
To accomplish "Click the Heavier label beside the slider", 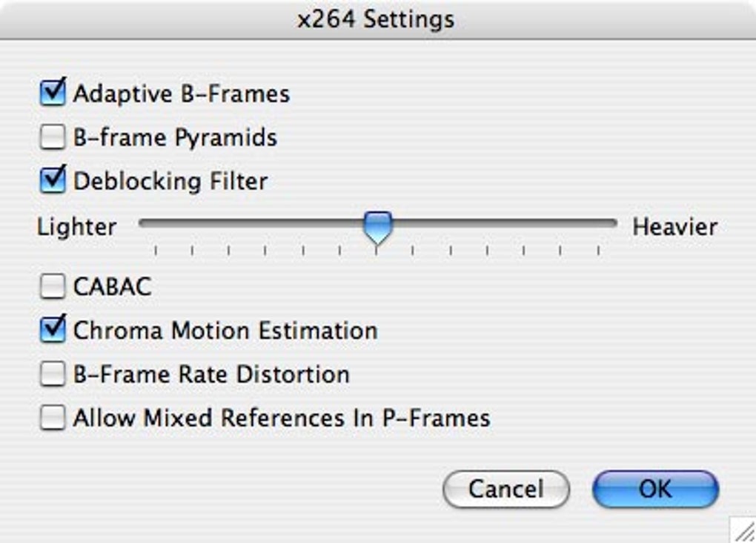I will point(674,227).
